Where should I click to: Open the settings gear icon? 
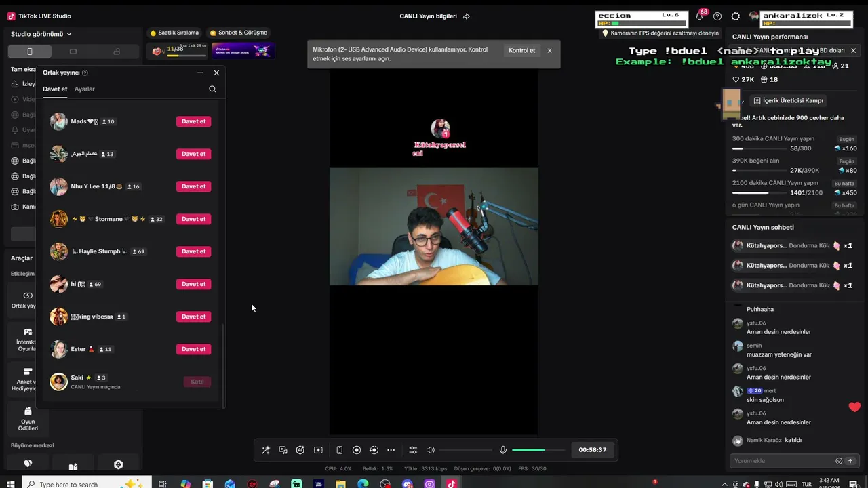(x=736, y=16)
